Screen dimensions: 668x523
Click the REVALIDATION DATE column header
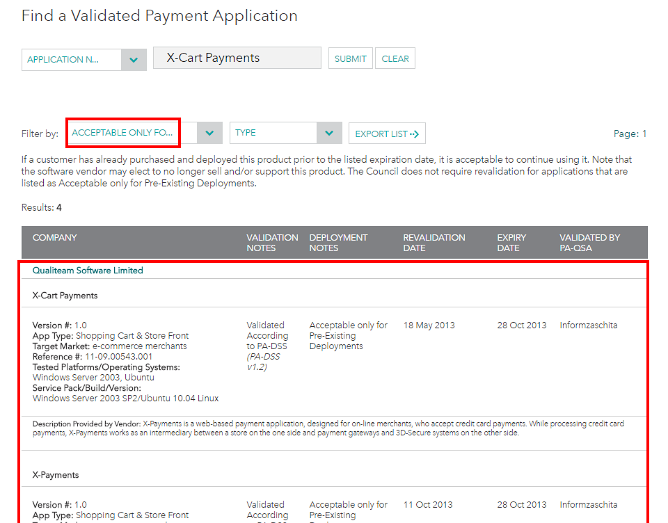434,243
